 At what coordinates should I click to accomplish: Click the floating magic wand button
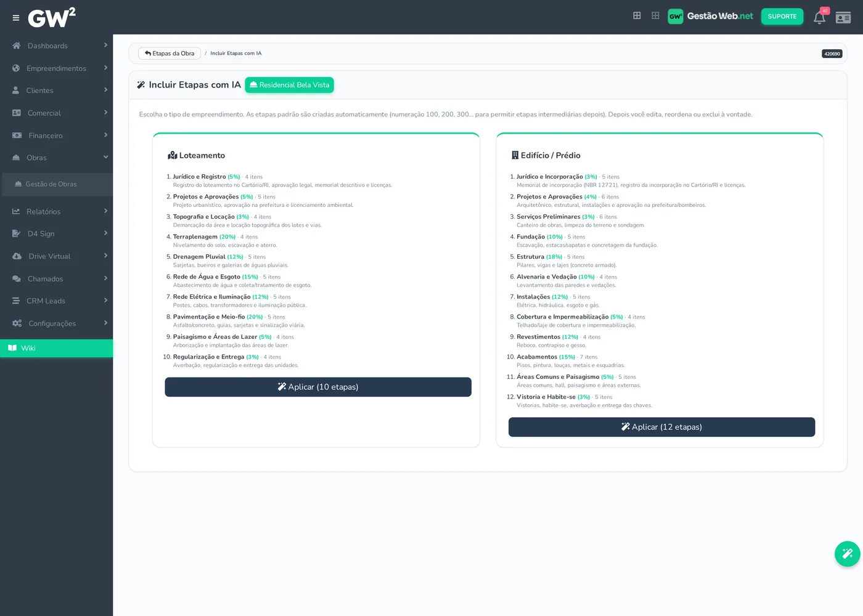click(847, 553)
